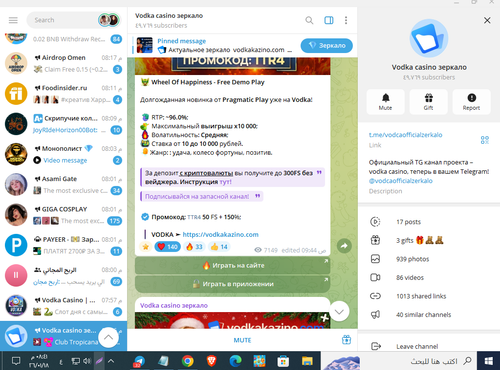Open the Arabic-titled group chat
The height and width of the screenshot is (370, 500).
coord(63,276)
